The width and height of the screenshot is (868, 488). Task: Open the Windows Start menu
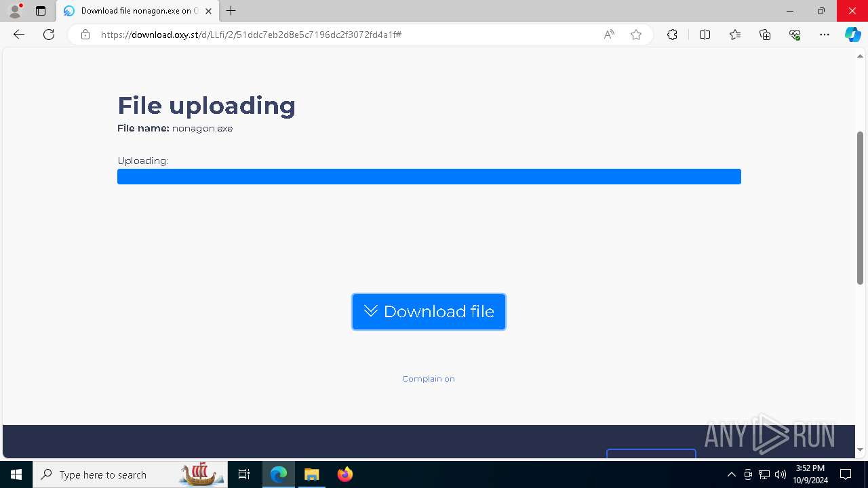[16, 474]
